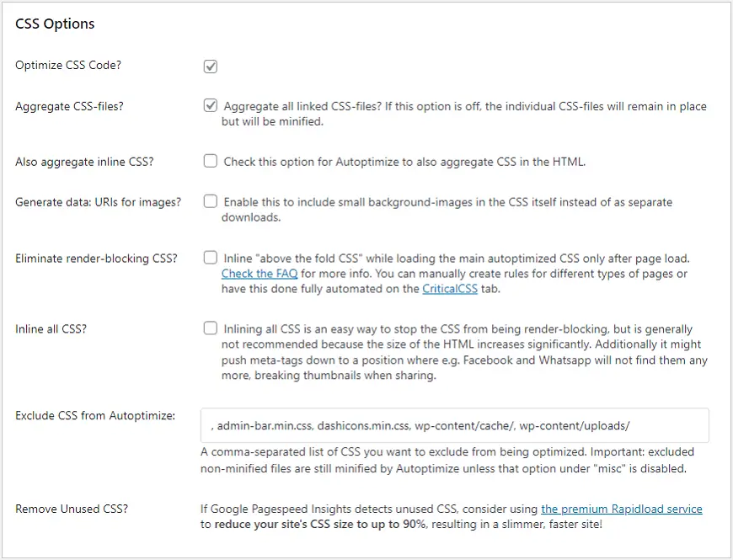This screenshot has height=560, width=733.
Task: Click the Exclude CSS from Autoptimize label
Action: pyautogui.click(x=95, y=415)
